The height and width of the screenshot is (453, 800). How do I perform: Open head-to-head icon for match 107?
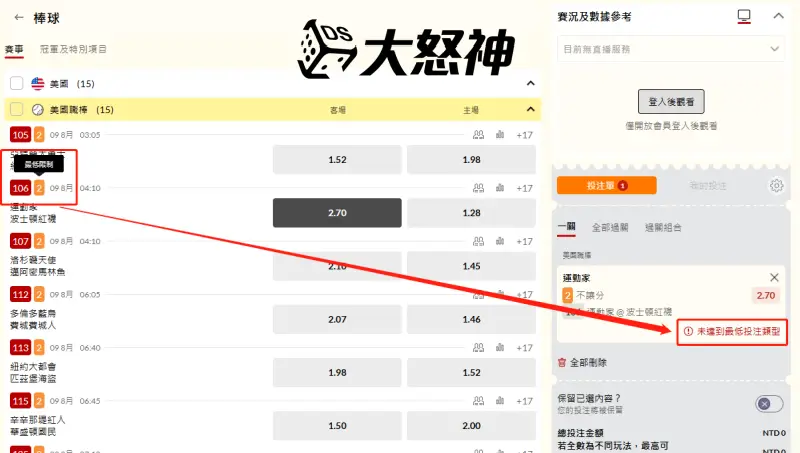(479, 241)
